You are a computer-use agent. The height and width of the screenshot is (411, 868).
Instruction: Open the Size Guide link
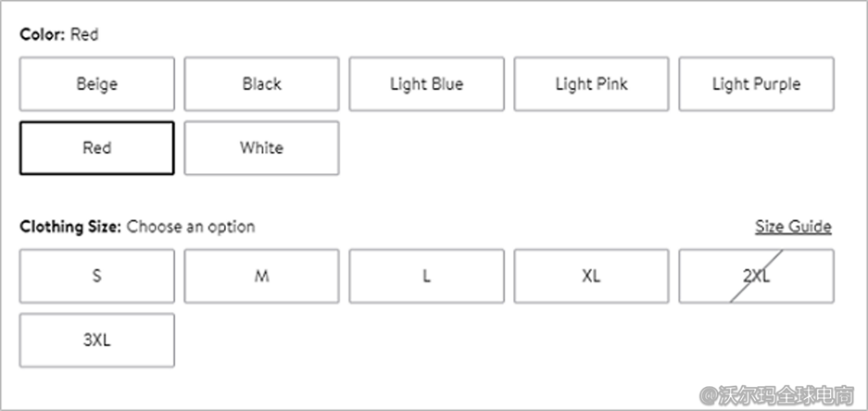point(793,227)
